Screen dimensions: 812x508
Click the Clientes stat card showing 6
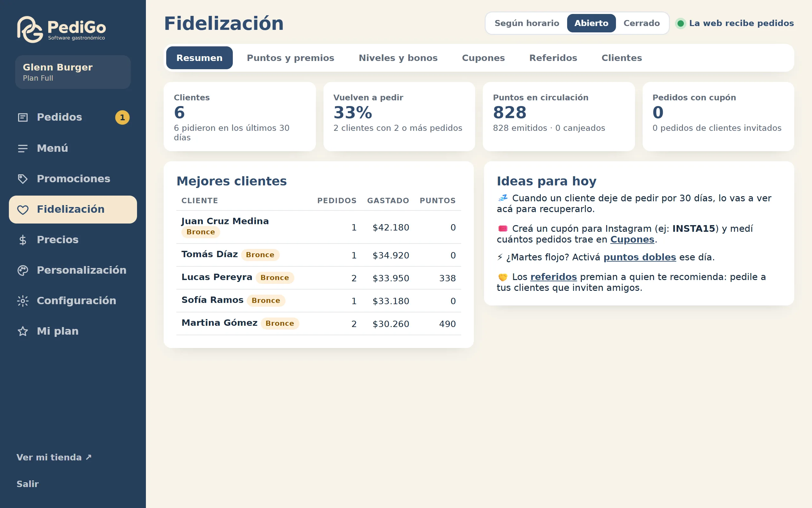click(x=239, y=117)
